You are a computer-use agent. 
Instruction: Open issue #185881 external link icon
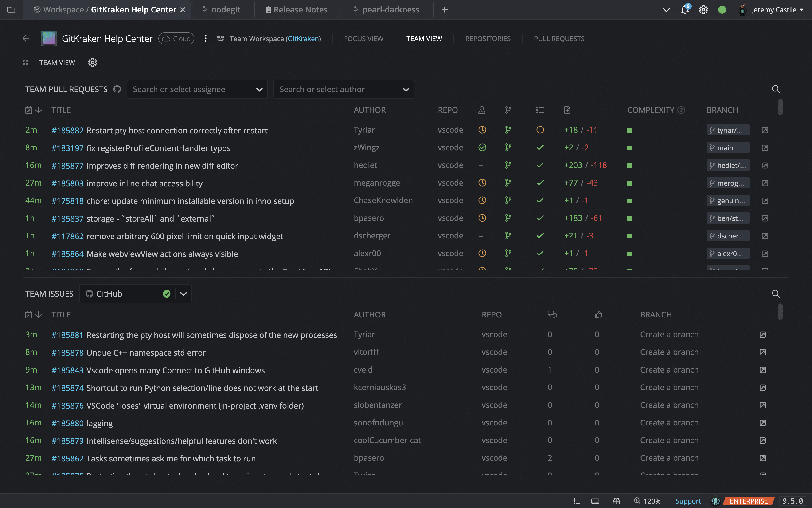[x=762, y=335]
